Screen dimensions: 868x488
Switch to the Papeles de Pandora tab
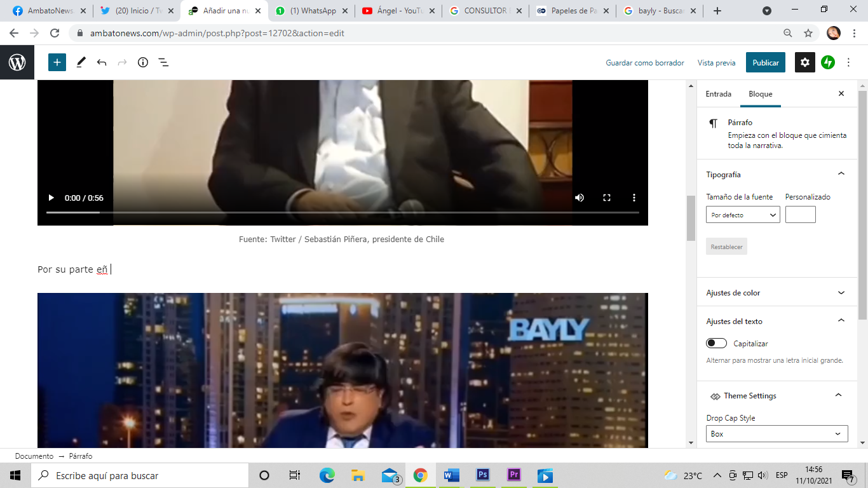click(x=572, y=11)
